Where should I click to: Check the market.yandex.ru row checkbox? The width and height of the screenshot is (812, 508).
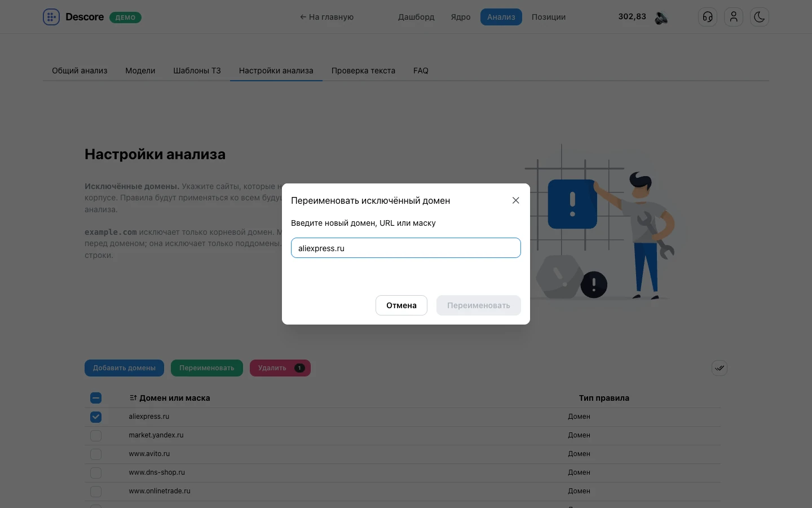[x=96, y=435]
